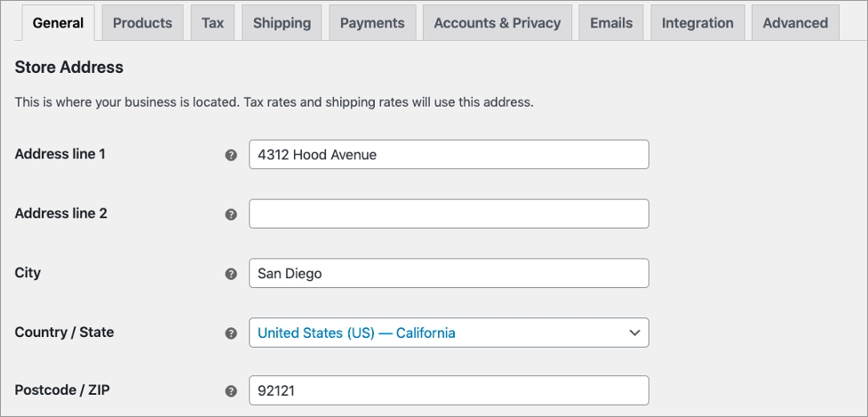Screen dimensions: 868x417
Task: Open the Integration tab
Action: click(697, 23)
